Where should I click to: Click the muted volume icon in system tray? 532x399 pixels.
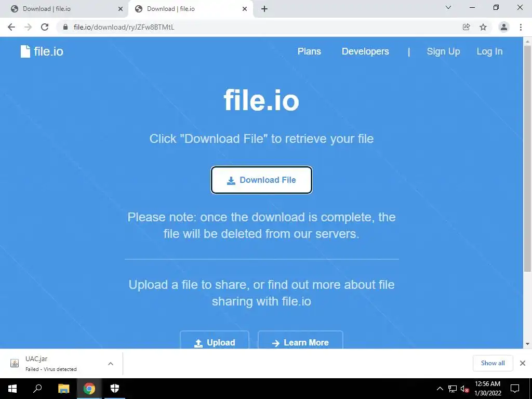[x=465, y=389]
